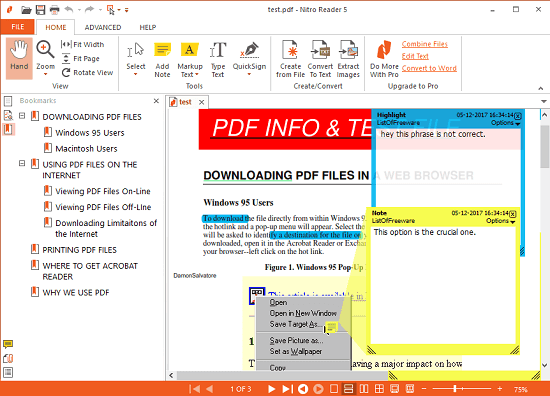Open Viewing PDF Files On-Line bookmark

coord(103,191)
